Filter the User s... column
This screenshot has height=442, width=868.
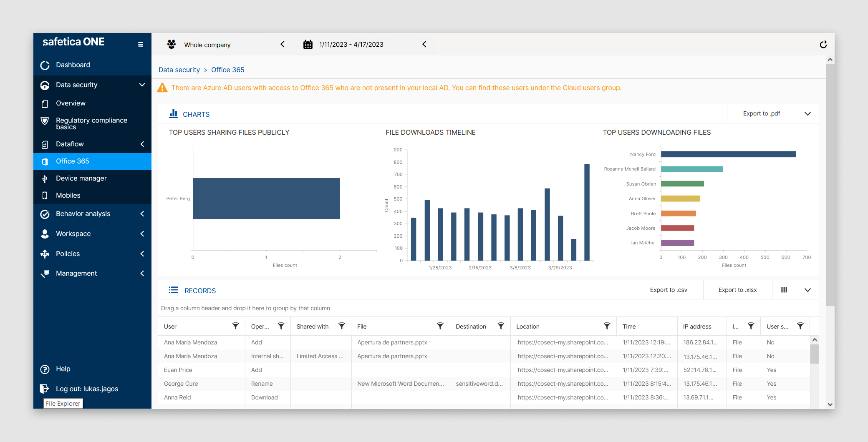[800, 326]
